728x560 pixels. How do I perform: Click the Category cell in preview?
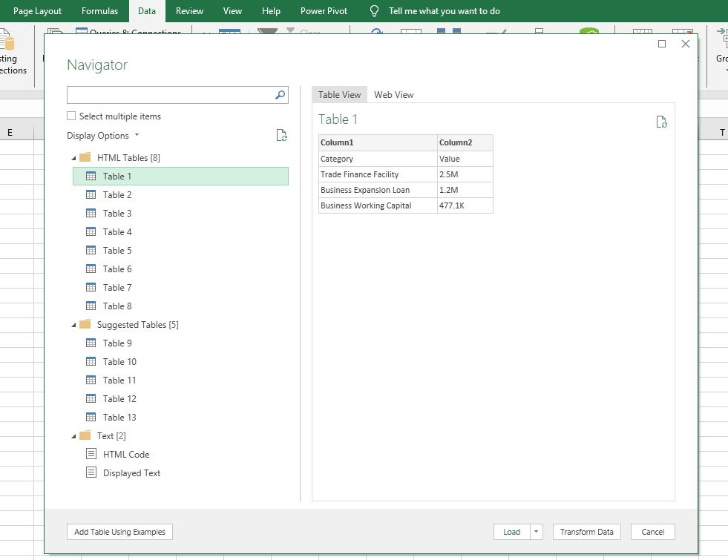pos(378,159)
